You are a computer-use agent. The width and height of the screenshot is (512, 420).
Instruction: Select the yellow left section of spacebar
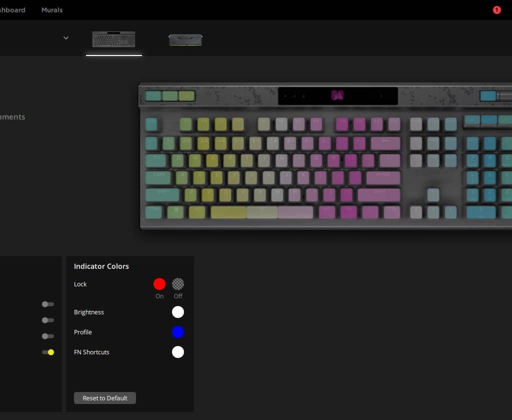228,212
